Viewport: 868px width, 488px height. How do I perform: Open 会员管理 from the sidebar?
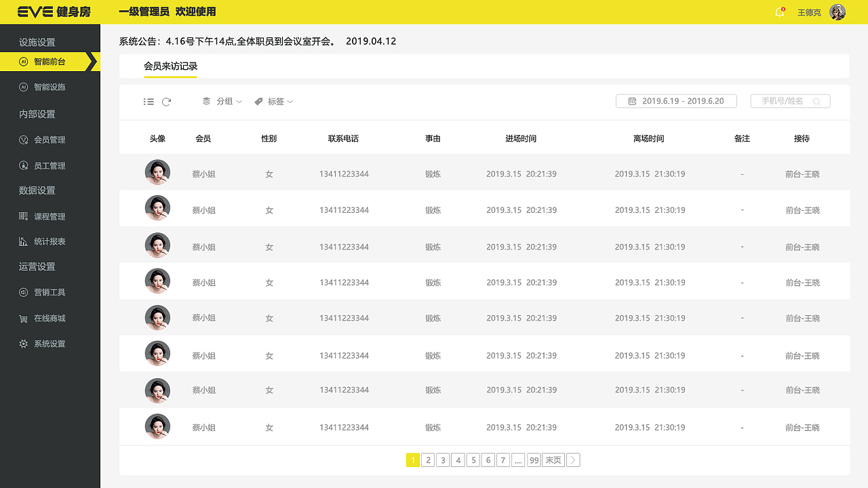[47, 140]
